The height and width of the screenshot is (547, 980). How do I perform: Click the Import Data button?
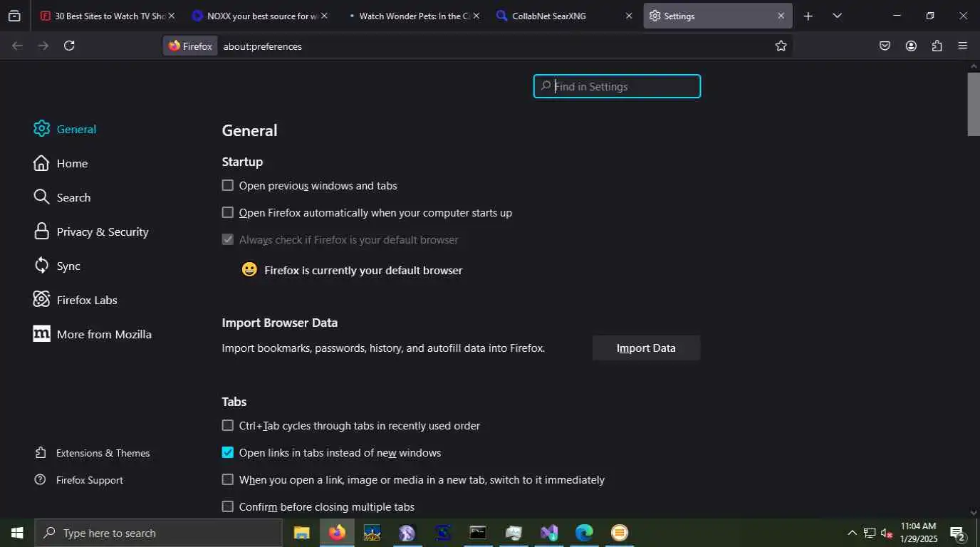click(646, 348)
